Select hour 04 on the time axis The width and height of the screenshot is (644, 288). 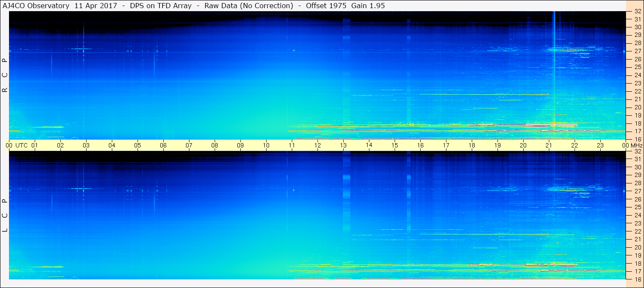click(112, 145)
